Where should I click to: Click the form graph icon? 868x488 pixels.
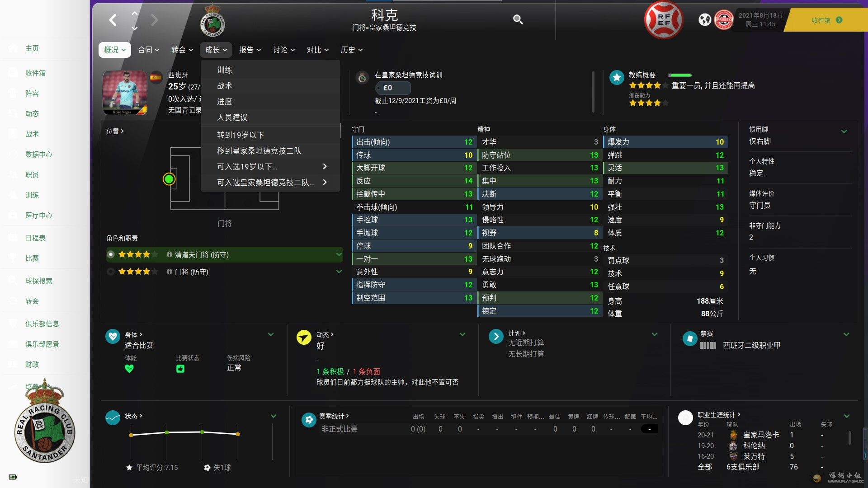[113, 418]
